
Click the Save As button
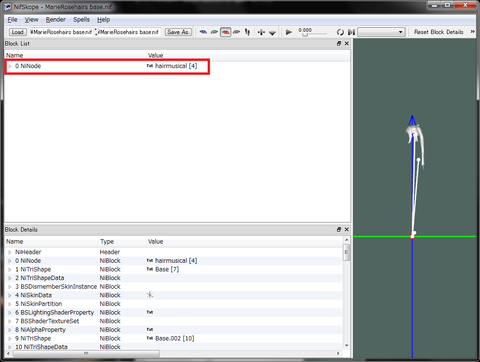click(x=178, y=32)
